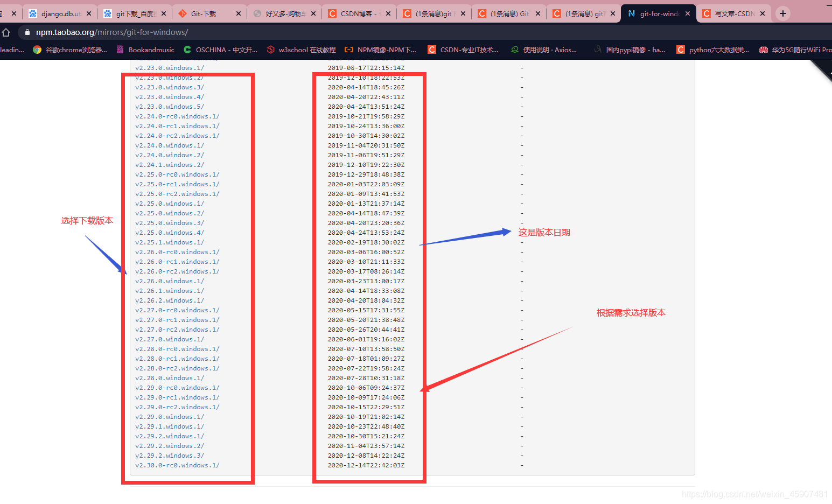Open v2.27.0.windows.1/ link

170,339
